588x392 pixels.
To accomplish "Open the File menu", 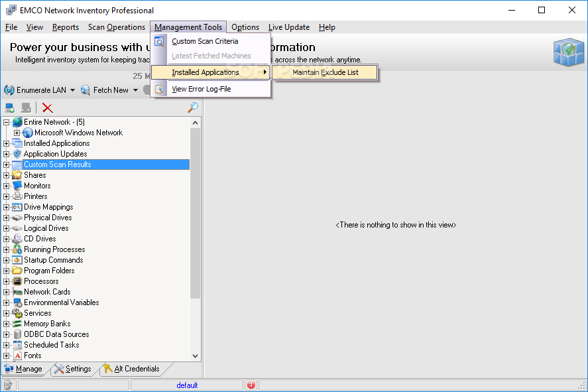I will [11, 27].
